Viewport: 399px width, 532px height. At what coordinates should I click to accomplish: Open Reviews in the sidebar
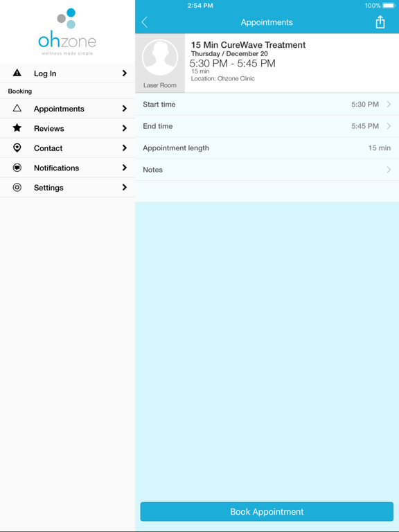coord(67,128)
